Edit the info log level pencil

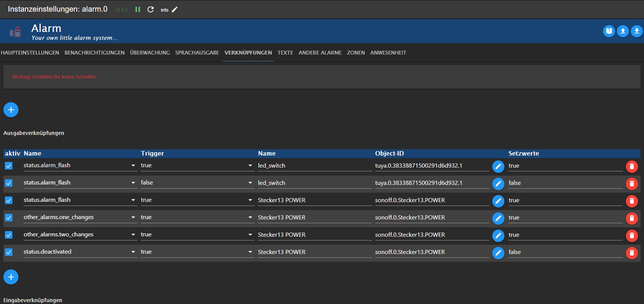[x=175, y=9]
